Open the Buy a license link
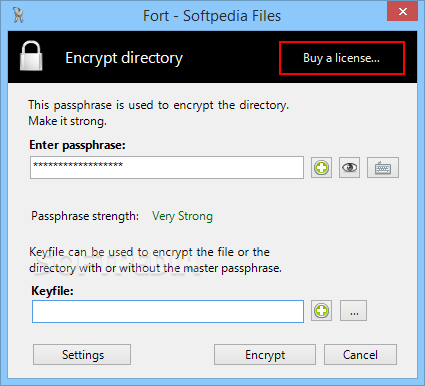Viewport: 425px width, 386px height. click(342, 58)
